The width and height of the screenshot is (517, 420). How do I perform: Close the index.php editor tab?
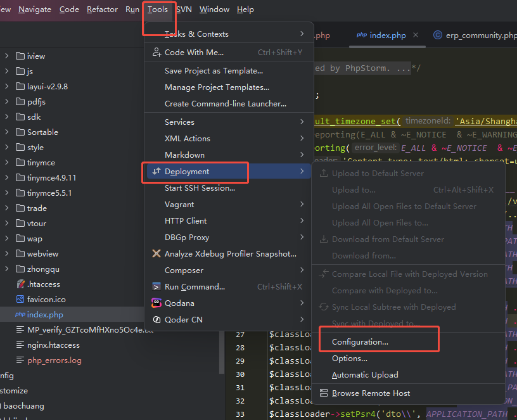pos(416,35)
